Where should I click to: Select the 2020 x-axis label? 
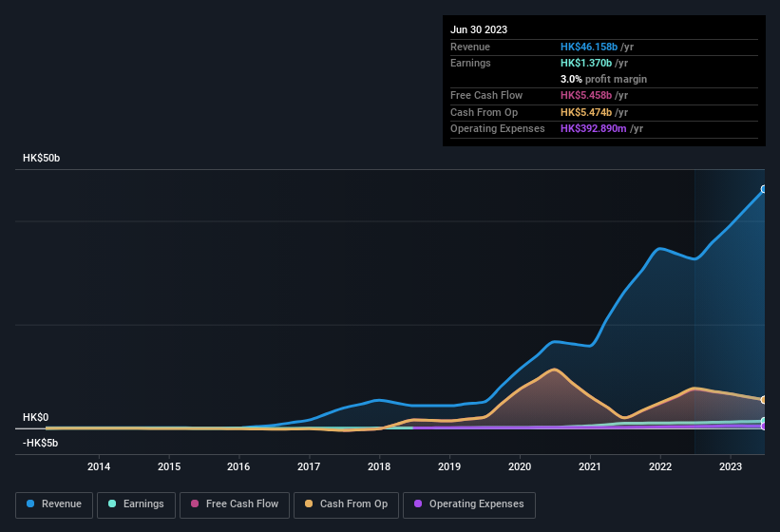[520, 466]
